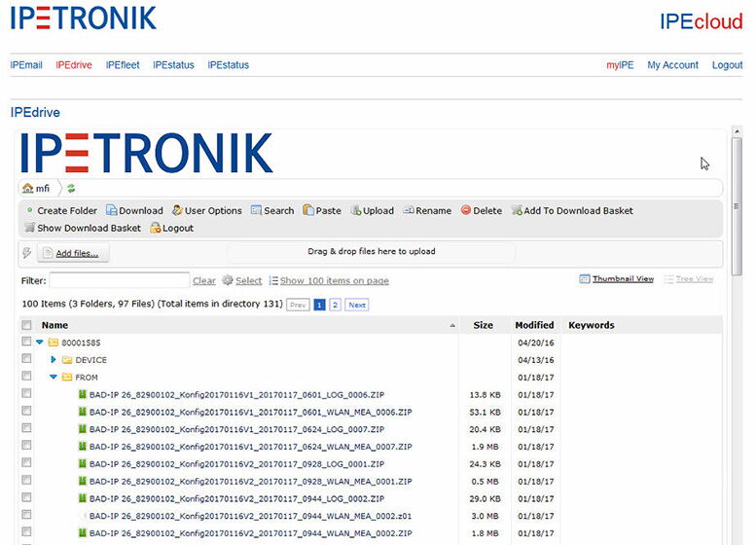Go to the IPEfleet tab
This screenshot has height=545, width=756.
(123, 65)
